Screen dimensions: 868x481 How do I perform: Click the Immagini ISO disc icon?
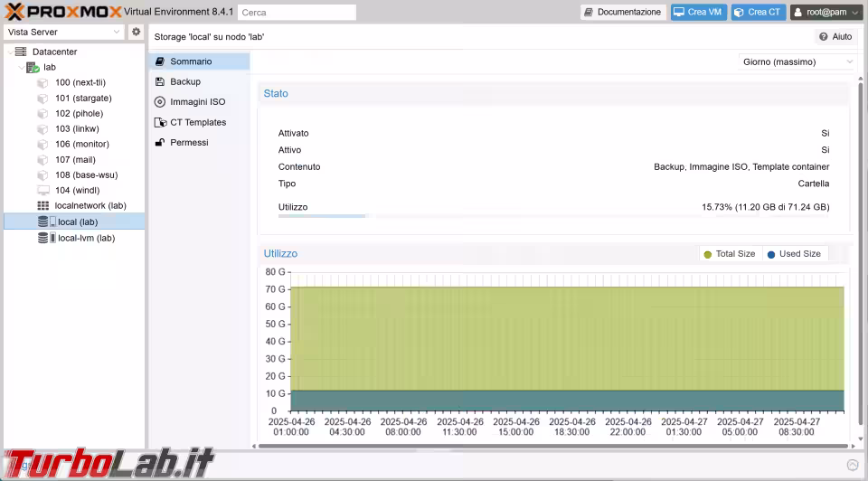tap(159, 102)
